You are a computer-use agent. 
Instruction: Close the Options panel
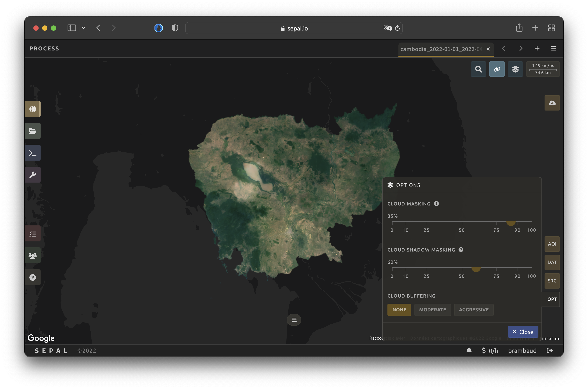tap(523, 332)
